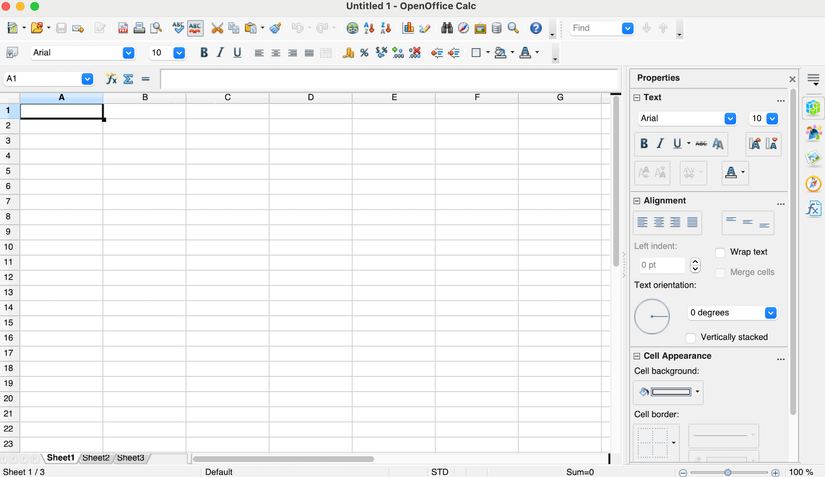Open Find & Replace binoculars icon

(447, 28)
